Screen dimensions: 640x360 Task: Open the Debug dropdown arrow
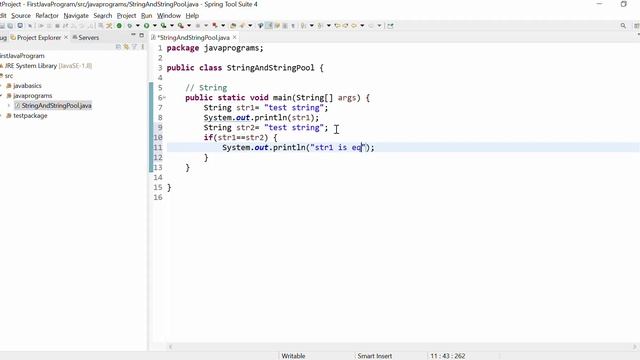(138, 26)
